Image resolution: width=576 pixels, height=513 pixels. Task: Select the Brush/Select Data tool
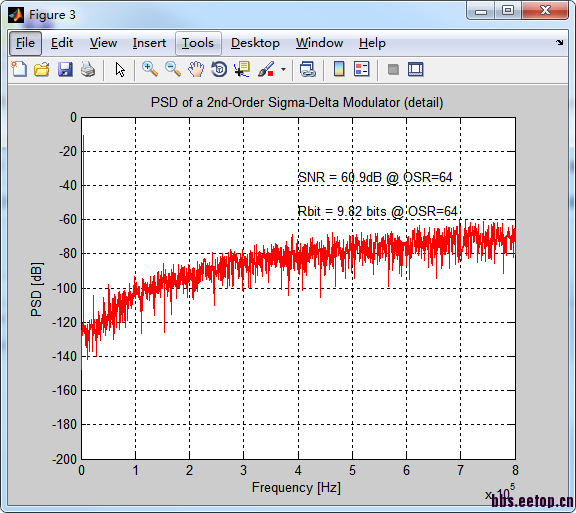pos(266,69)
